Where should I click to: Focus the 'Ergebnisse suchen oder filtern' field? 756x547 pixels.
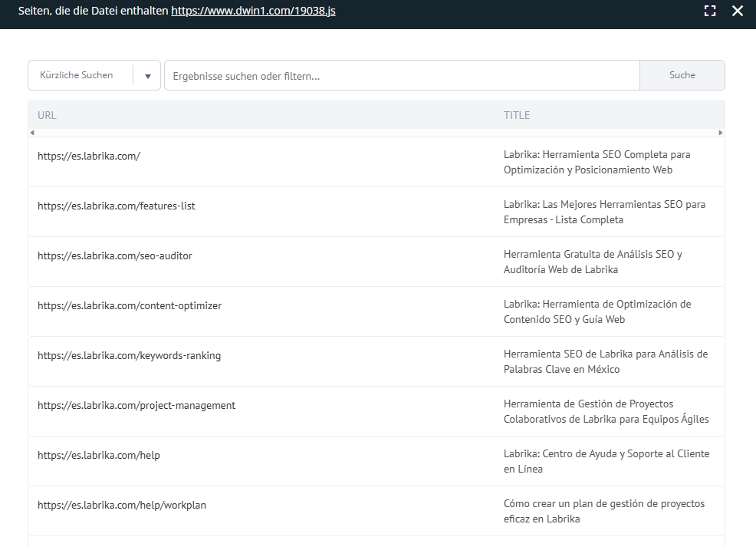click(x=402, y=75)
